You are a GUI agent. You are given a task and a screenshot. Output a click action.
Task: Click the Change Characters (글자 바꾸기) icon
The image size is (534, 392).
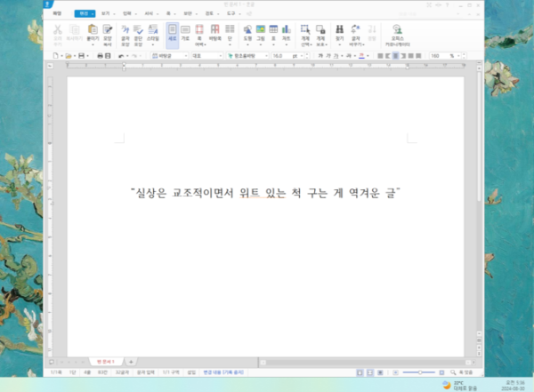pyautogui.click(x=355, y=29)
